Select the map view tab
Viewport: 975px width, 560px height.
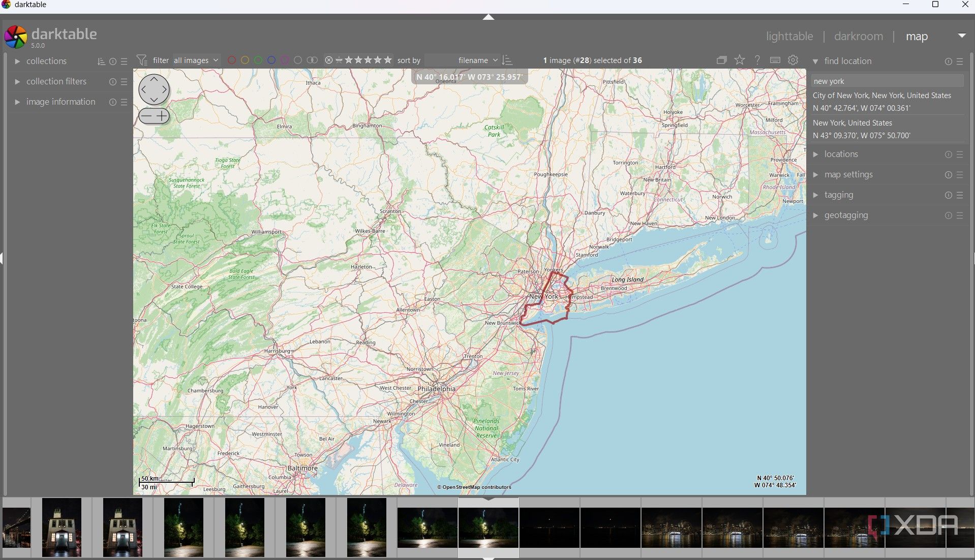click(x=917, y=37)
